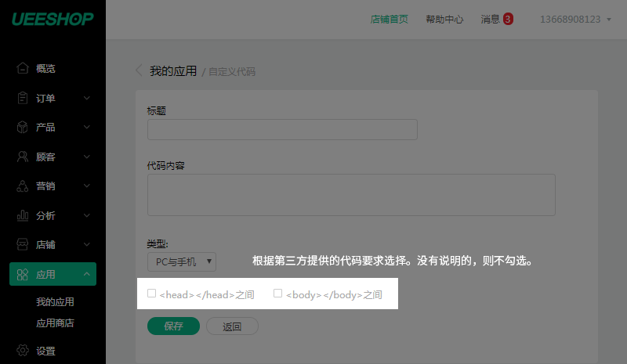
Task: Click the 产品 box icon
Action: point(23,127)
